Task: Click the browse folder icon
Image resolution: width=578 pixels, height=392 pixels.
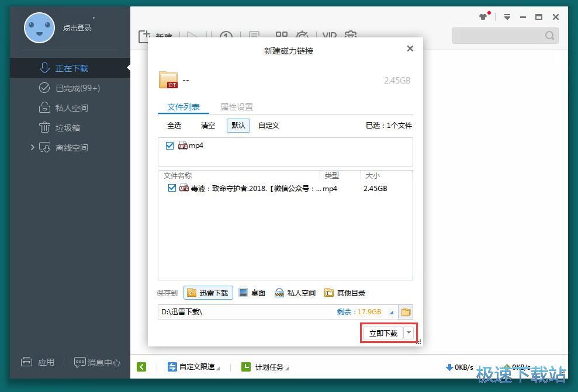Action: pyautogui.click(x=406, y=312)
